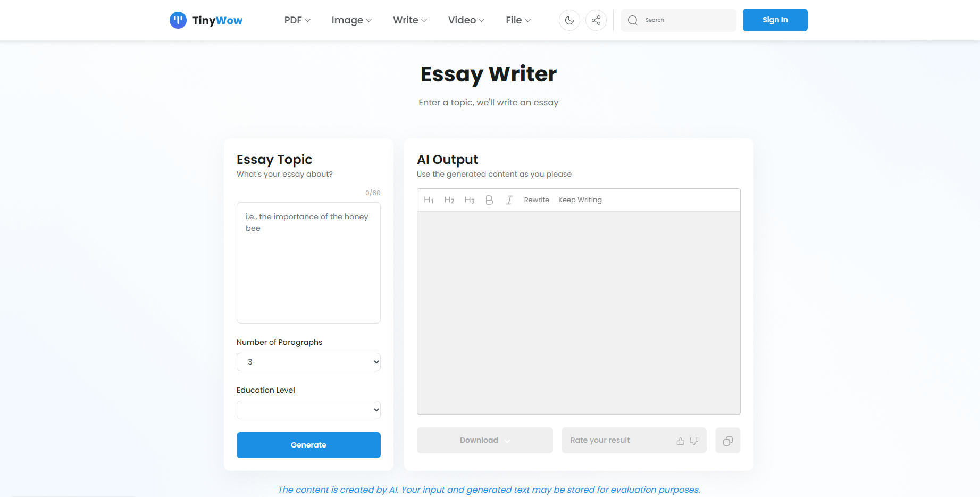Copy AI output to clipboard

click(x=728, y=441)
